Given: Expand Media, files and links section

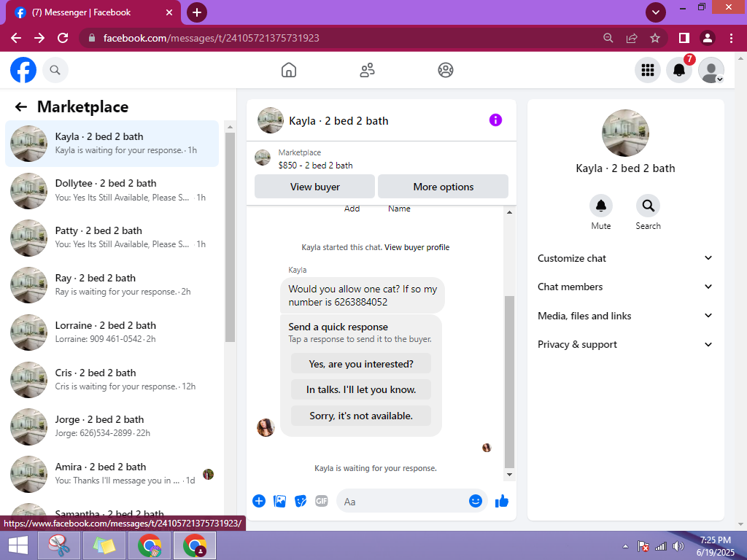Looking at the screenshot, I should coord(625,316).
